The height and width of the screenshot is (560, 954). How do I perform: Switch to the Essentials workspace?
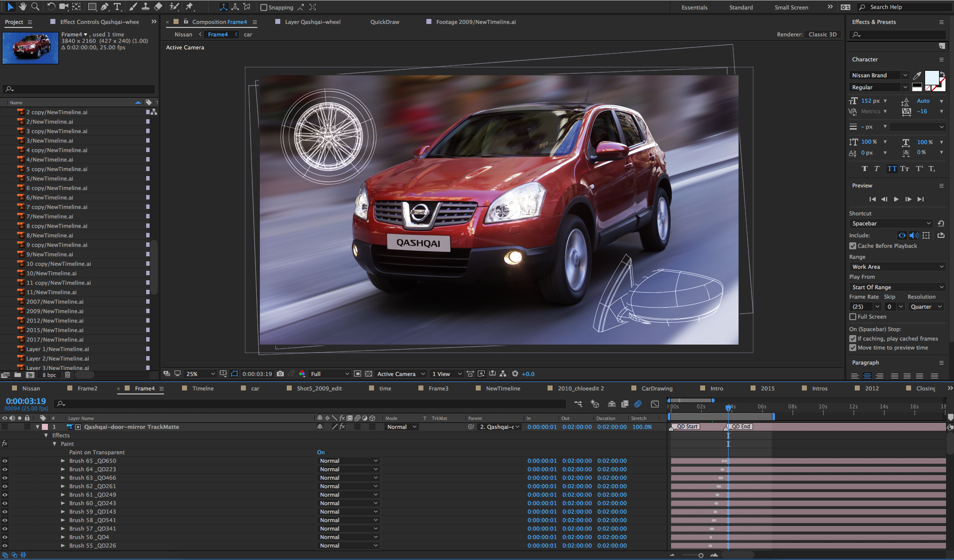click(694, 7)
